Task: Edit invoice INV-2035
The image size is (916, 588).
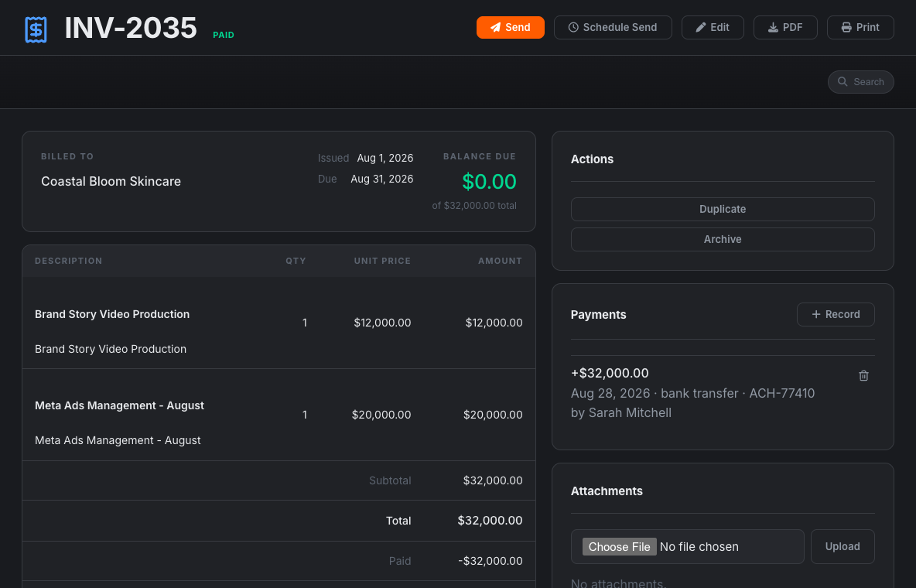Action: click(x=713, y=28)
